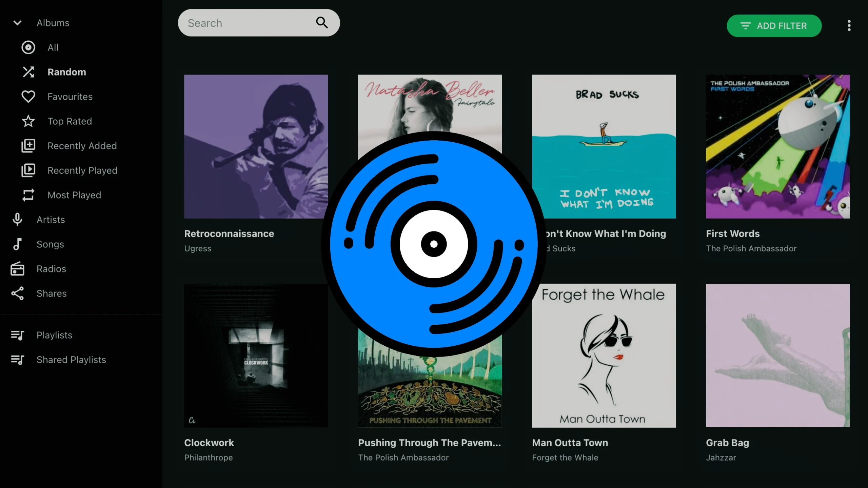The image size is (868, 488).
Task: Click the First Words album title
Action: tap(733, 233)
